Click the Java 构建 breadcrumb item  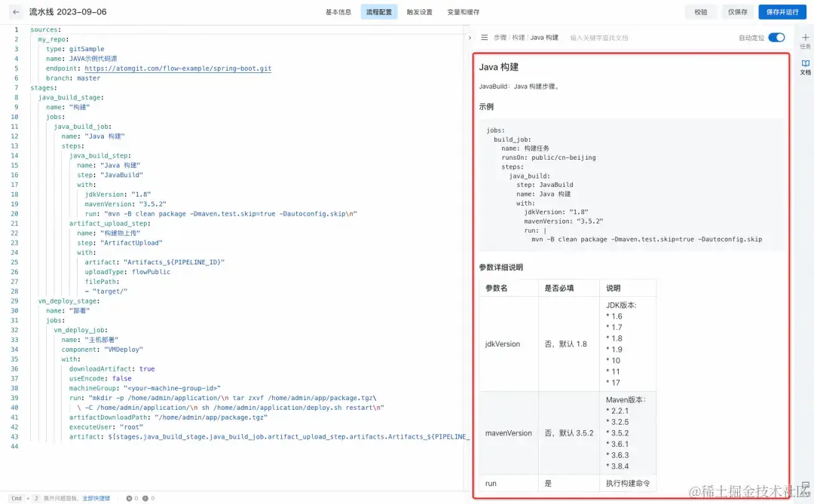544,38
